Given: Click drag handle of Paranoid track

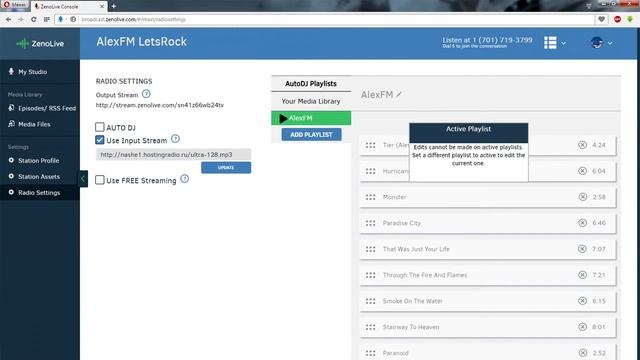Looking at the screenshot, I should click(371, 353).
